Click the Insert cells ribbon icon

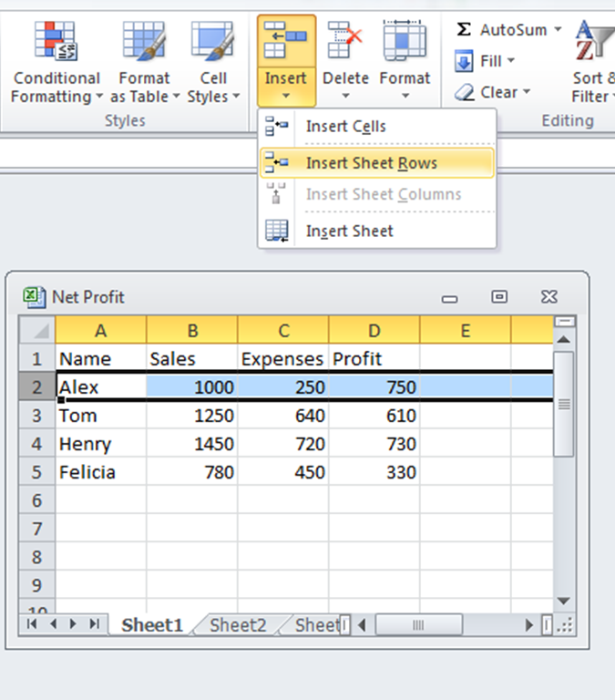(x=286, y=41)
